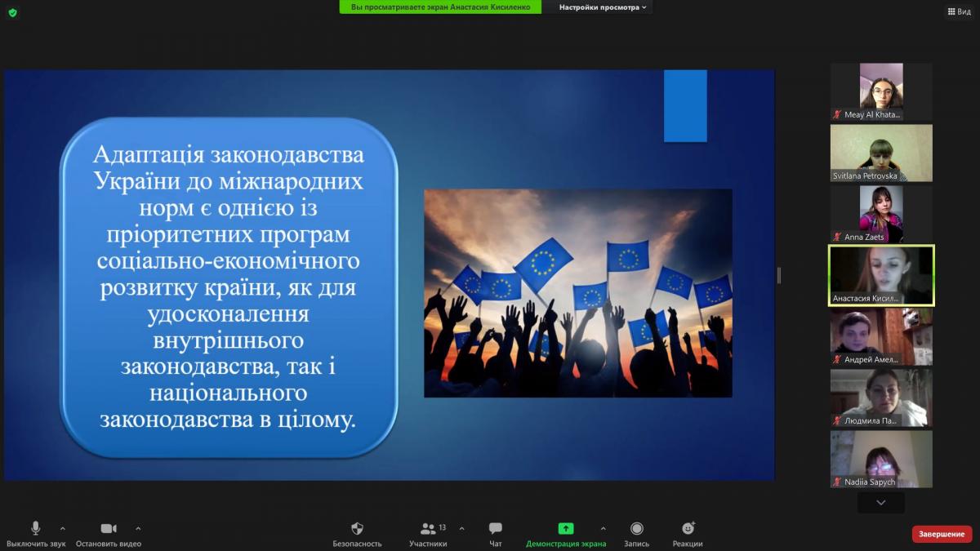This screenshot has width=980, height=551.
Task: Select Meay Al Khata video thumbnail
Action: tap(881, 92)
